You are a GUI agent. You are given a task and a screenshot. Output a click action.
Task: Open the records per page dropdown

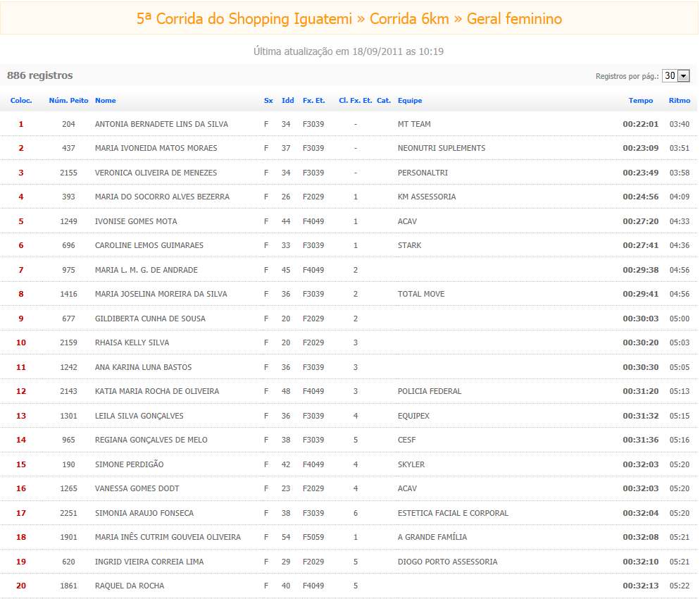click(x=675, y=76)
